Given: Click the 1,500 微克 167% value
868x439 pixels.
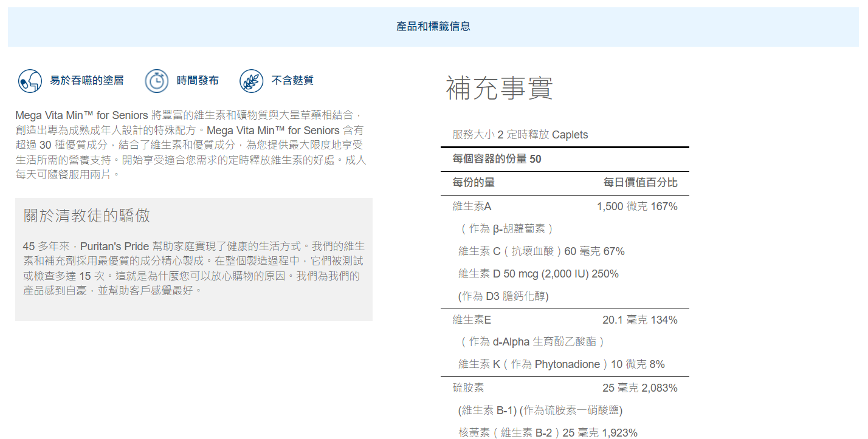Looking at the screenshot, I should 637,206.
